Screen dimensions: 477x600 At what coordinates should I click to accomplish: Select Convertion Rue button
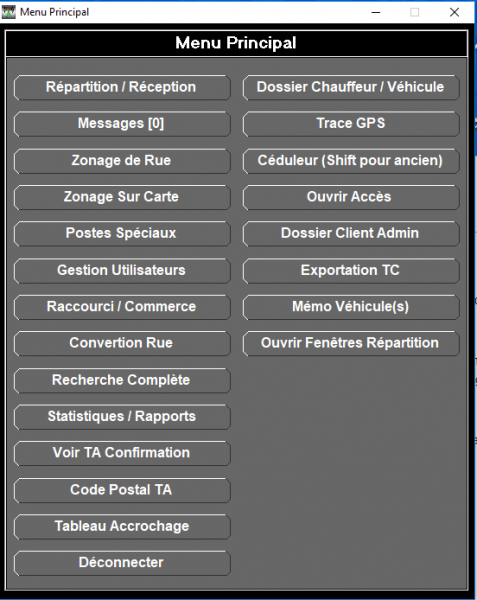[122, 343]
